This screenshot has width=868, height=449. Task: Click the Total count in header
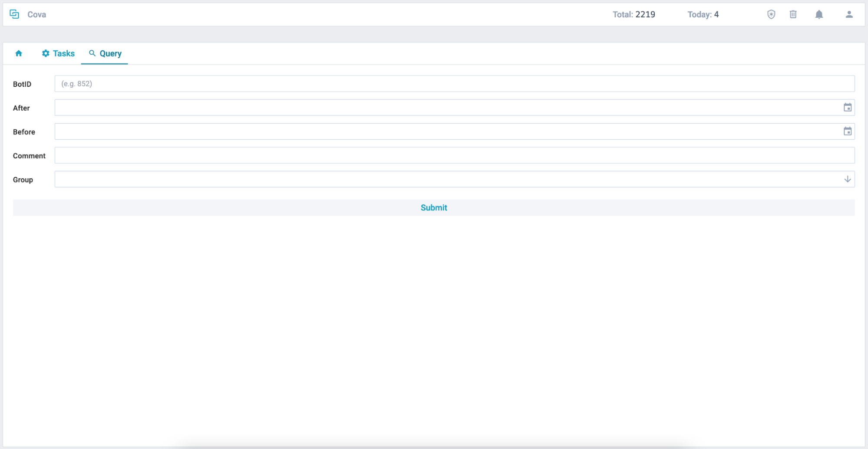[634, 14]
